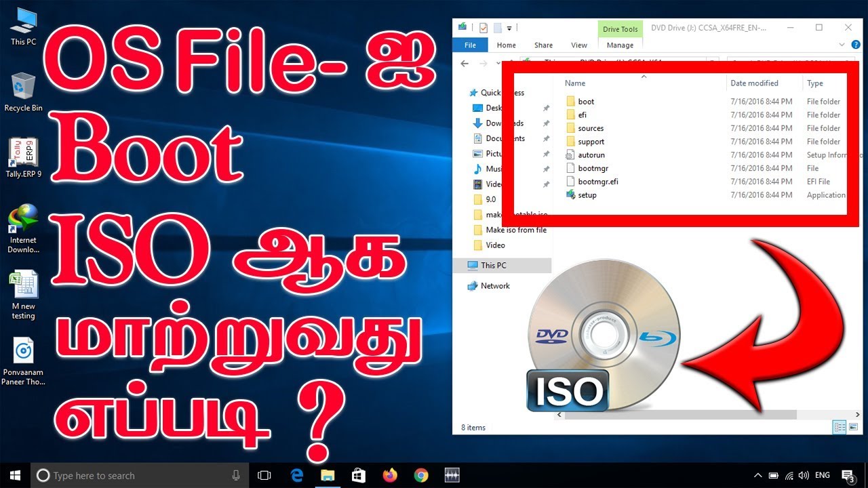
Task: Click the battery icon in system tray
Action: click(x=774, y=476)
